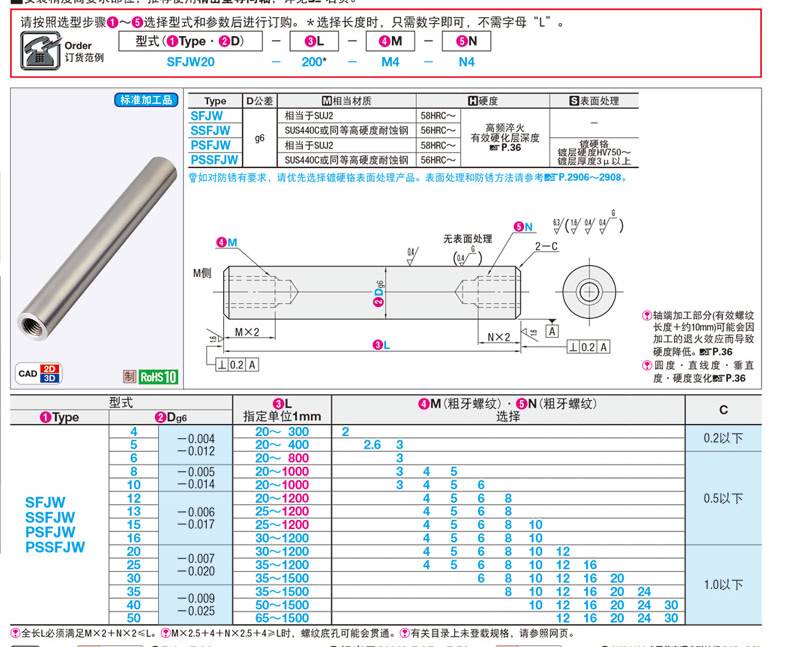This screenshot has width=797, height=647.
Task: Click the H hardness header icon
Action: tap(474, 101)
